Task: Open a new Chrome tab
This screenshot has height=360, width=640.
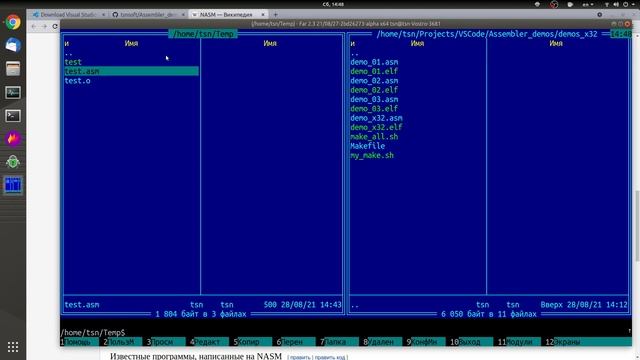Action: point(276,14)
